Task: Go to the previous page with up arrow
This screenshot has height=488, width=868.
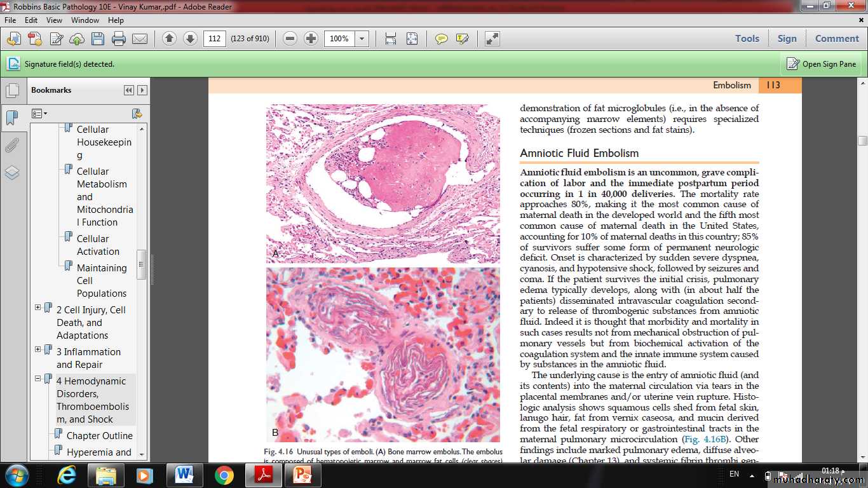Action: pos(169,39)
